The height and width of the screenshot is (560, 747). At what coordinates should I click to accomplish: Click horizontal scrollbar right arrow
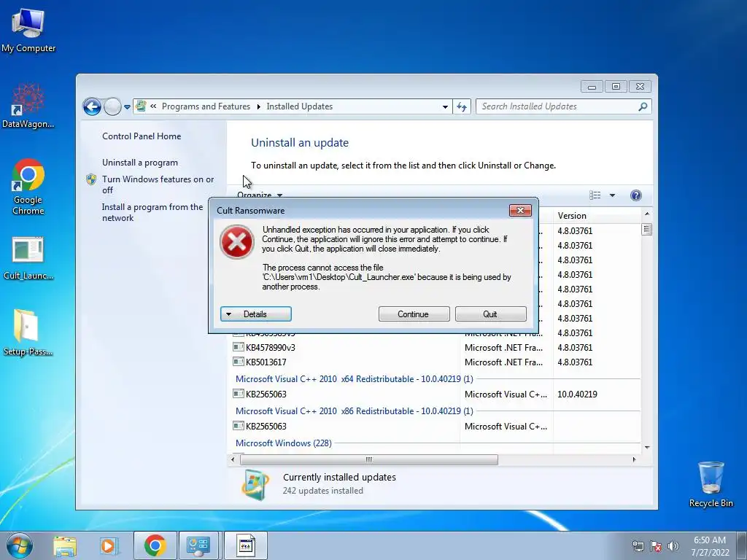point(634,459)
